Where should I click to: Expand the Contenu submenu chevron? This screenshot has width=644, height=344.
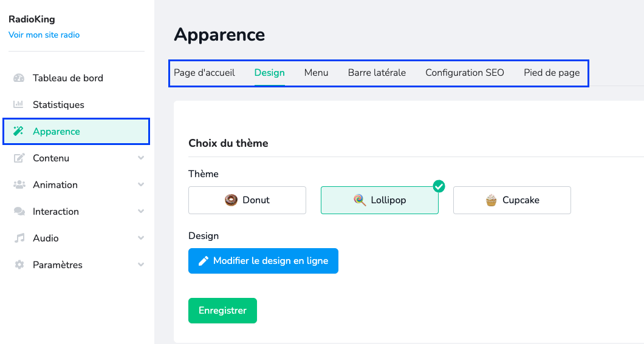141,158
